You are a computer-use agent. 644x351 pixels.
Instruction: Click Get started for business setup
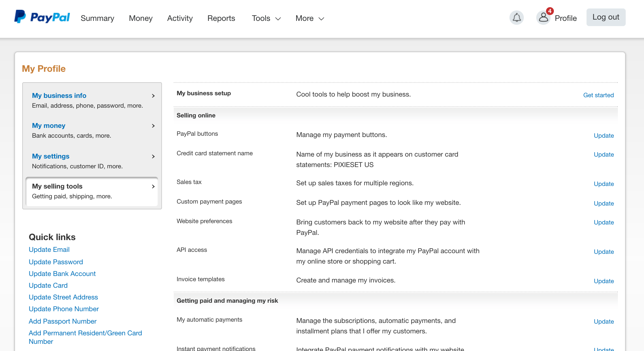click(598, 95)
